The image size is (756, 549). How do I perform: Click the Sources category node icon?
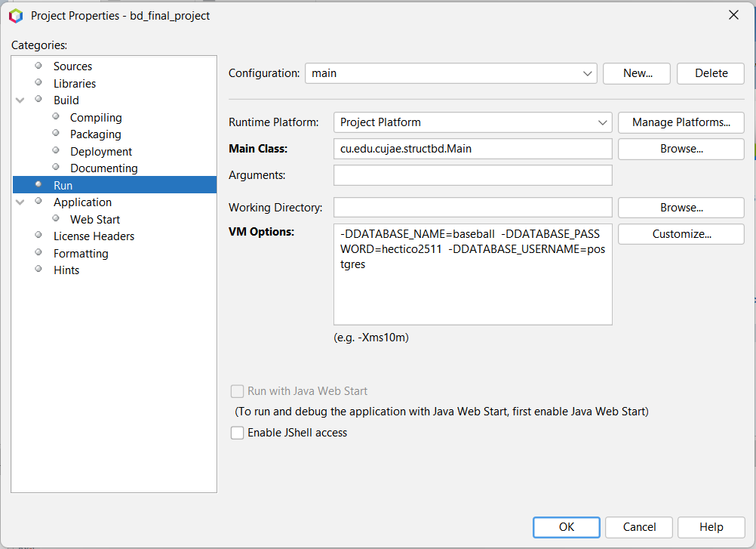tap(38, 66)
